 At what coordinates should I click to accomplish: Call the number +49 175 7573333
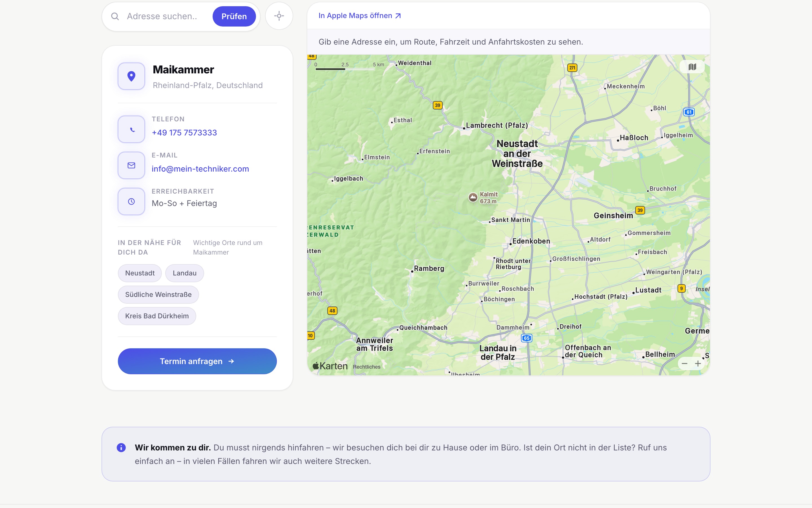tap(184, 132)
